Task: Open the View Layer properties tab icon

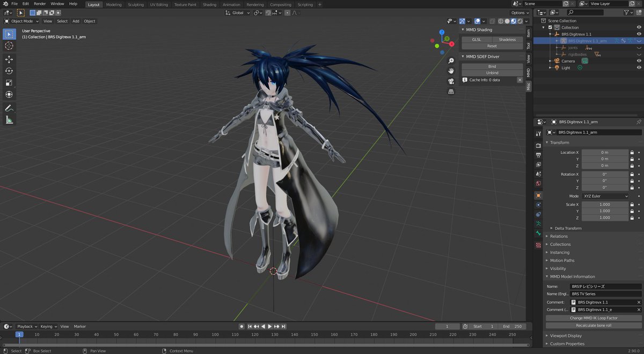Action: pyautogui.click(x=538, y=165)
